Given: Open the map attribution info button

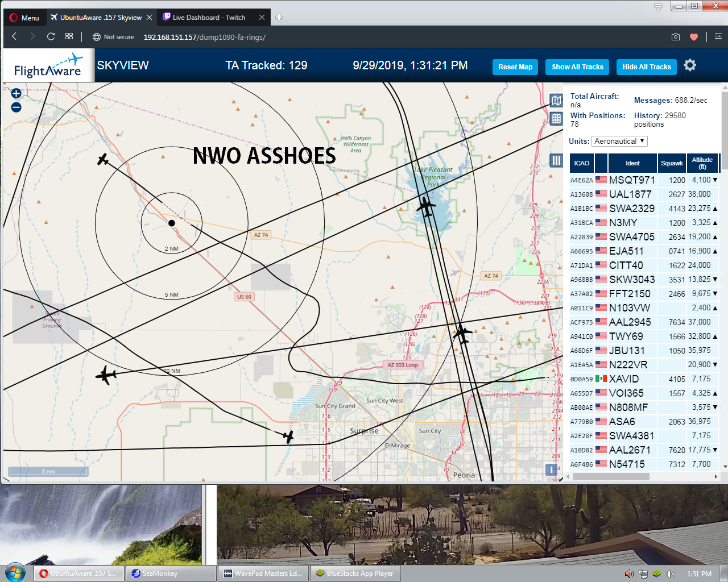Looking at the screenshot, I should [551, 470].
